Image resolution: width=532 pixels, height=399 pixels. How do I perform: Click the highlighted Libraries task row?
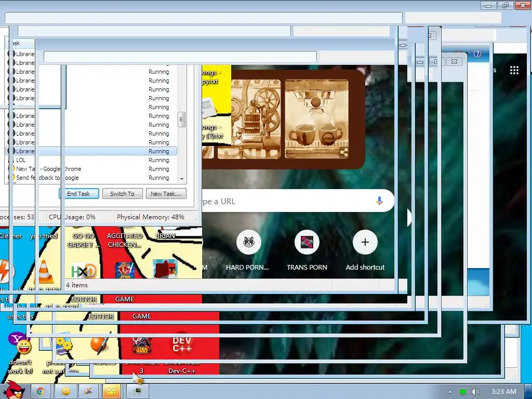click(91, 151)
